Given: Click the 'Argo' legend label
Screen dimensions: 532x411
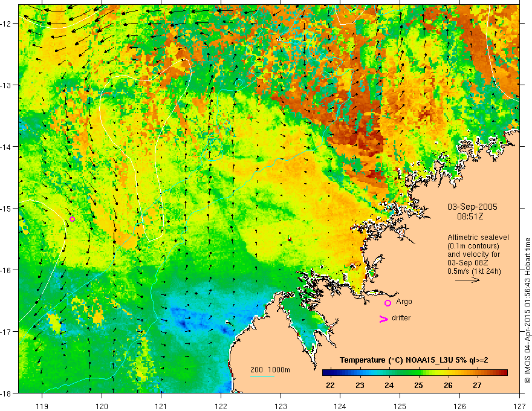Looking at the screenshot, I should click(x=404, y=302).
